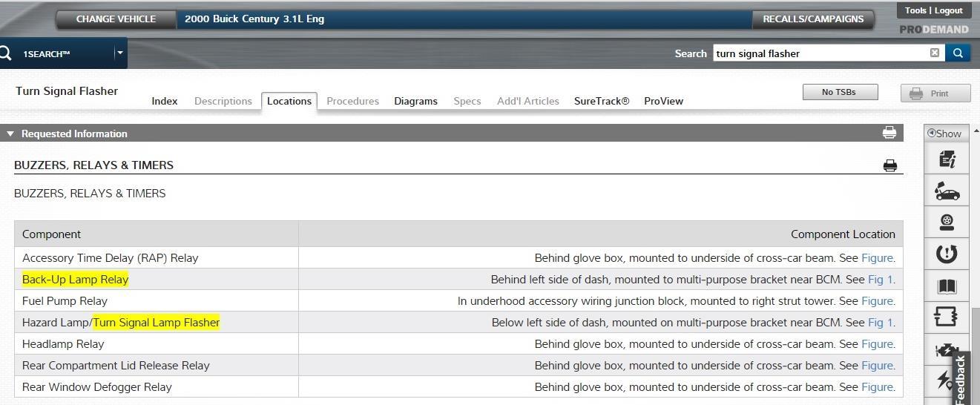Viewport: 980px width, 405px height.
Task: Click the Change Vehicle button
Action: [x=116, y=19]
